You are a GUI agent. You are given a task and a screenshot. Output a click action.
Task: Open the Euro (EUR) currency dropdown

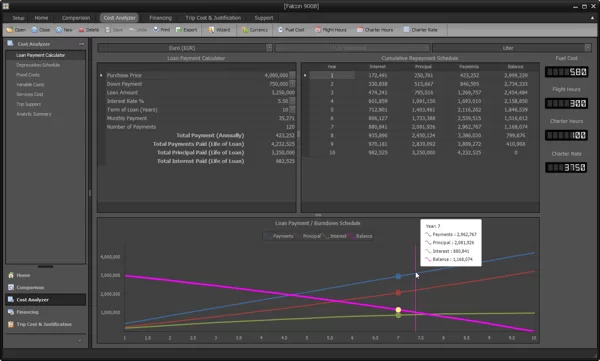click(269, 48)
